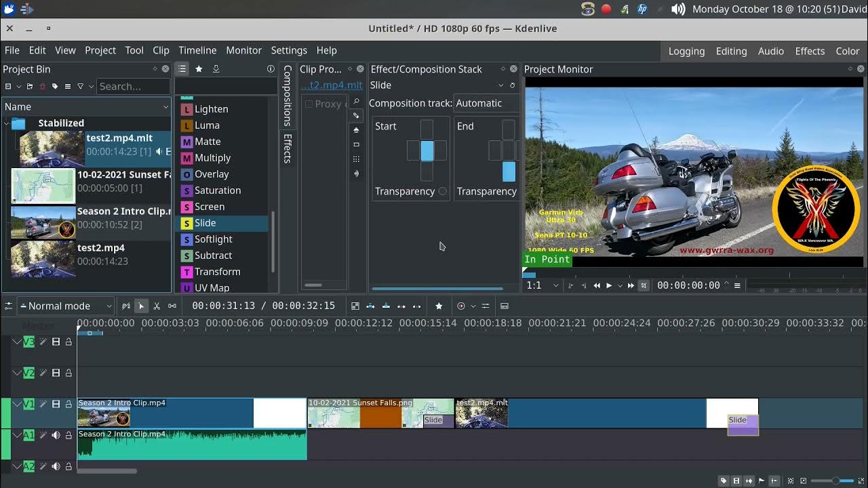Open the Monitor menu
Screen dimensions: 868x488
coord(243,50)
